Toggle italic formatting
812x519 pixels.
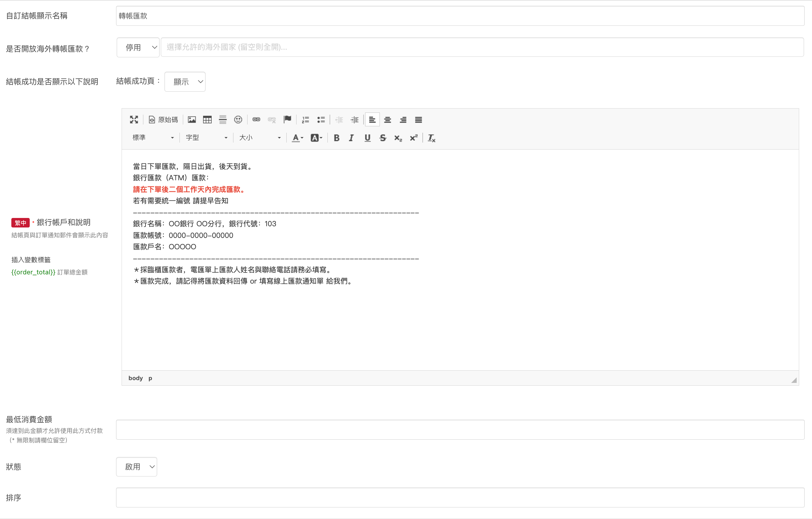351,138
